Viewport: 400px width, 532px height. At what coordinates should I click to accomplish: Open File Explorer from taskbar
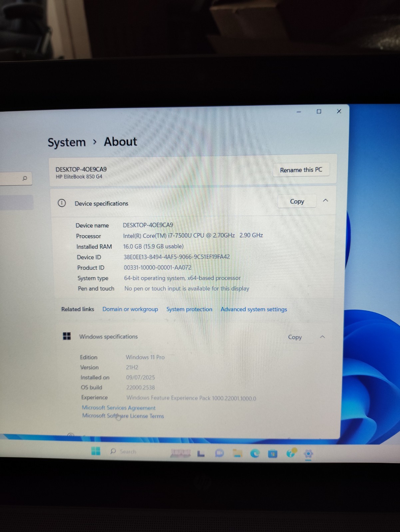237,453
